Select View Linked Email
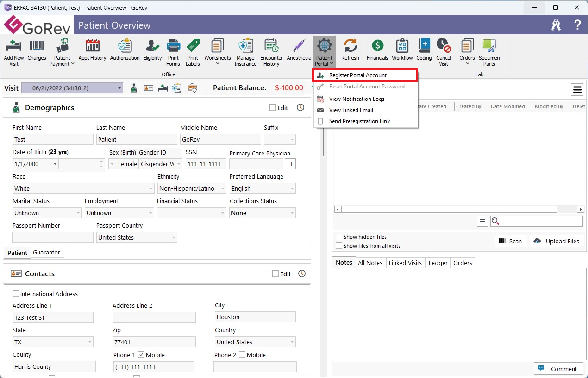Screen dimensions: 588x378 pyautogui.click(x=366, y=110)
